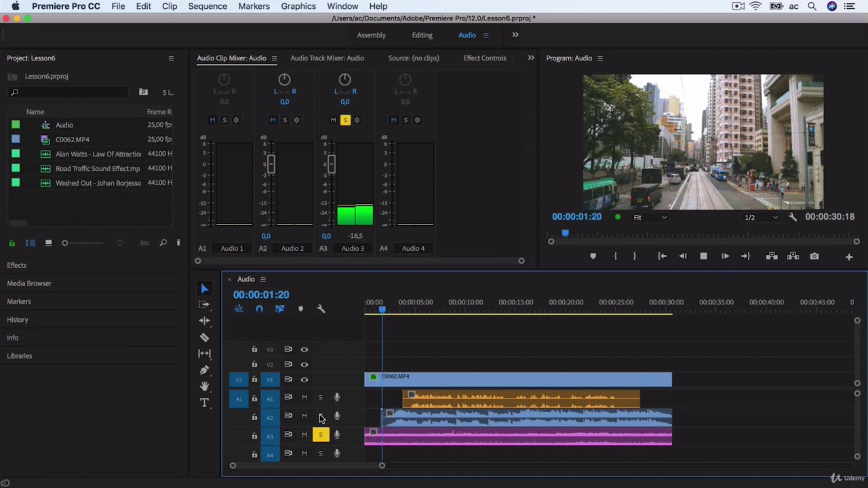Enable voice-over record on track A1

click(x=337, y=398)
